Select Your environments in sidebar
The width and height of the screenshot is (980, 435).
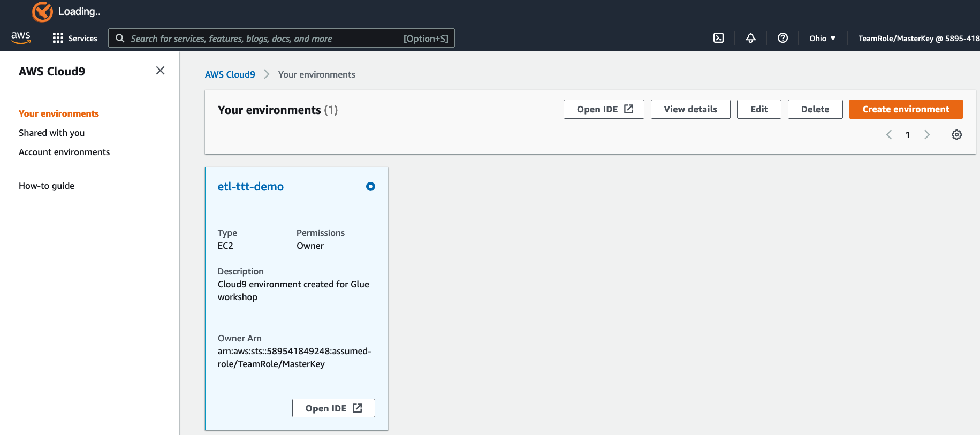click(x=59, y=113)
